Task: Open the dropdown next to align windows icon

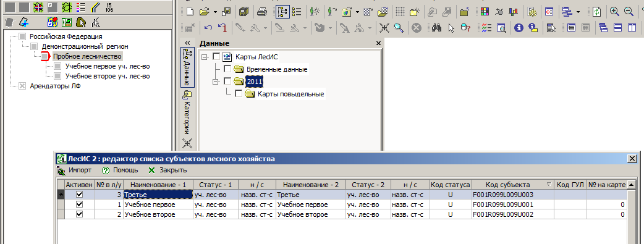Action: point(578,12)
